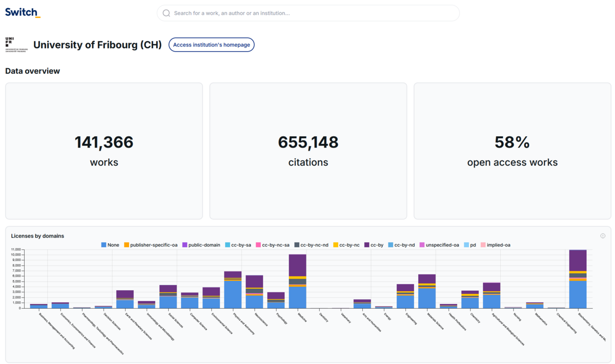Click the Physics and Astronomy bar
Viewport: 615px width, 364px height.
233,290
